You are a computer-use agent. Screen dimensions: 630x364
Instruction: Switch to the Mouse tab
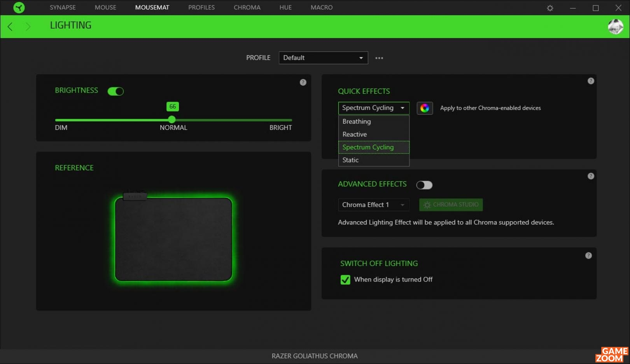(105, 7)
